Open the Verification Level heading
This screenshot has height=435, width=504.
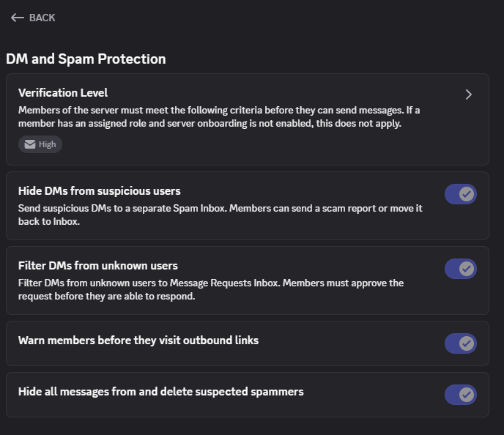click(63, 93)
